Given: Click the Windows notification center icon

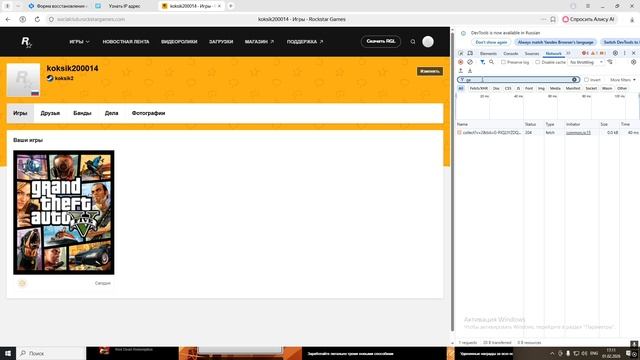Looking at the screenshot, I should pyautogui.click(x=629, y=353).
